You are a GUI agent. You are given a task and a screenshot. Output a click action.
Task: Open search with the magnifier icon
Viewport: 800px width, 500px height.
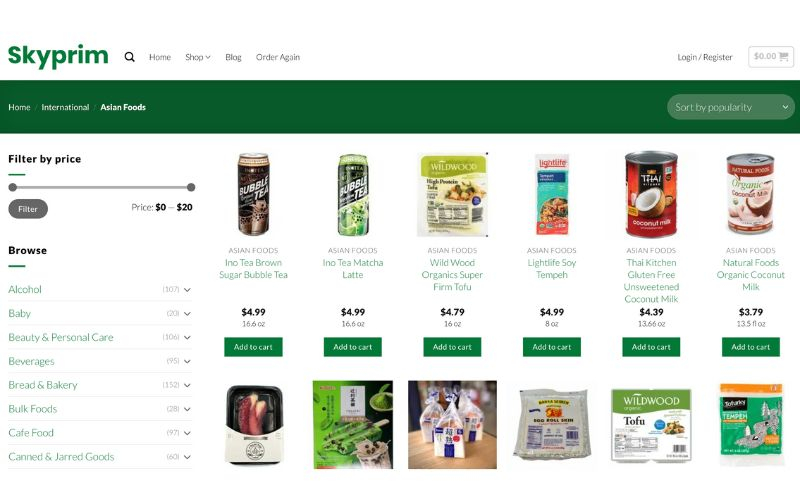pyautogui.click(x=130, y=57)
